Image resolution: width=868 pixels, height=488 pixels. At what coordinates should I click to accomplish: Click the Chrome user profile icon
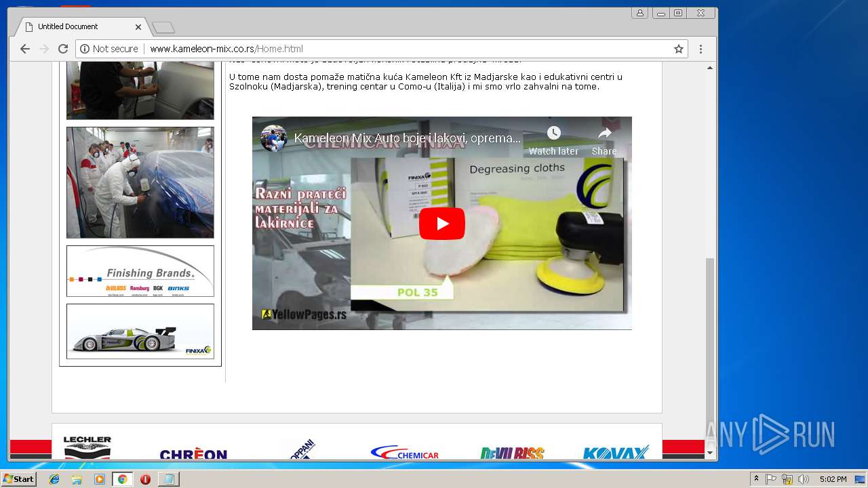(x=639, y=13)
